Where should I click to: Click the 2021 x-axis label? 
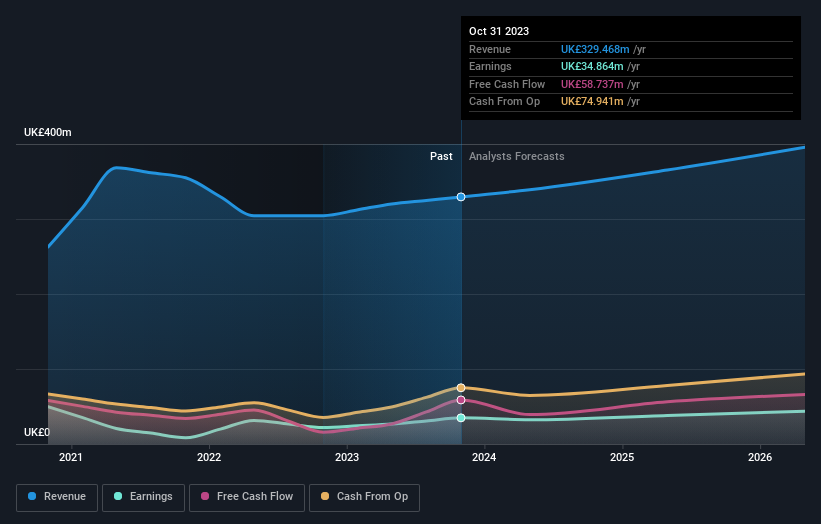click(x=71, y=457)
